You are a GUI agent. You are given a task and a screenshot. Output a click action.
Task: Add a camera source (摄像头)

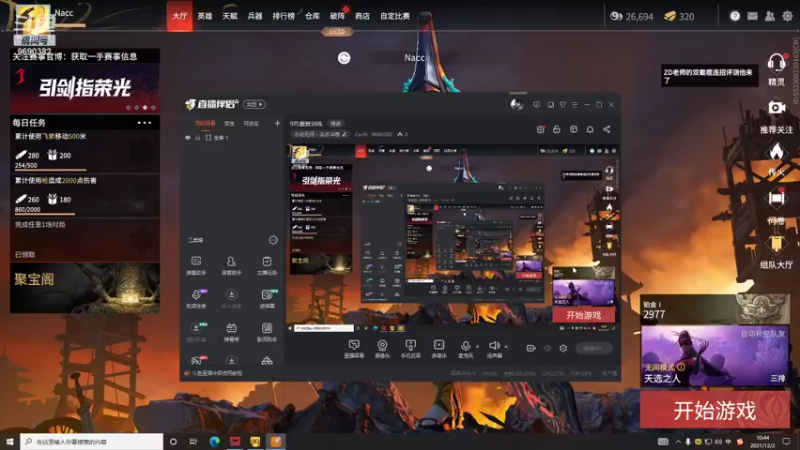tap(382, 349)
